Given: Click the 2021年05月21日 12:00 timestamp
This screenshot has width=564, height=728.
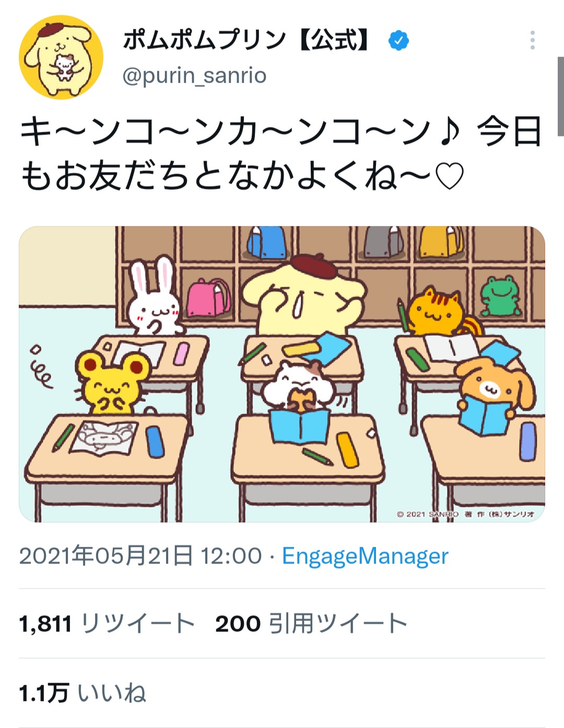Looking at the screenshot, I should [140, 556].
